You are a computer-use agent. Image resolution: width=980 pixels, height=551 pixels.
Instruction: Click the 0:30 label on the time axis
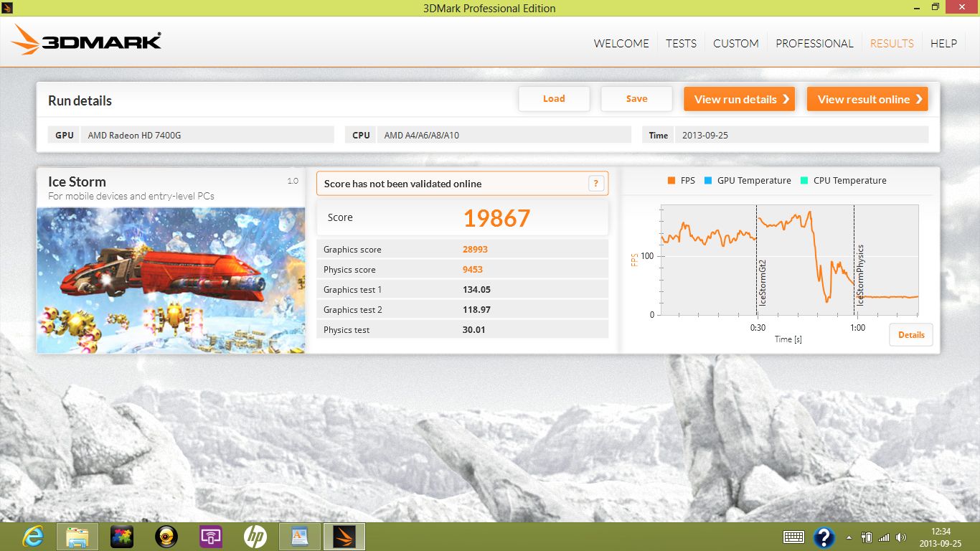tap(758, 328)
